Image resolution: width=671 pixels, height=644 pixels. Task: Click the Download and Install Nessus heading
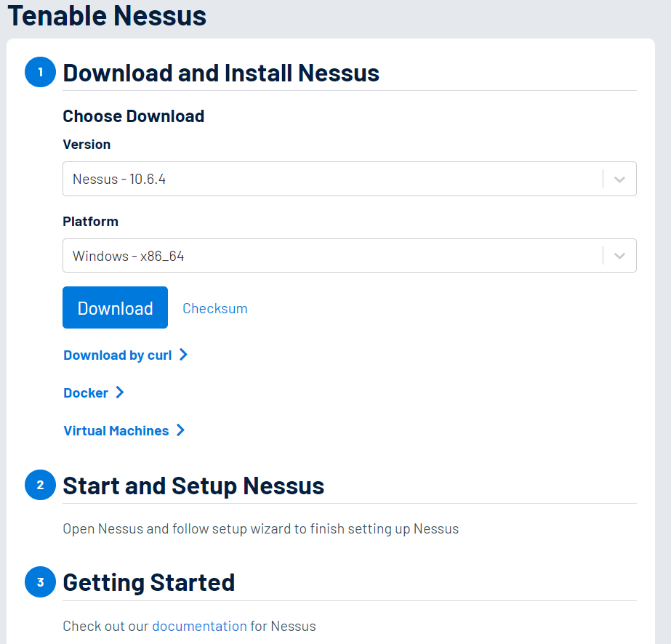click(x=221, y=73)
